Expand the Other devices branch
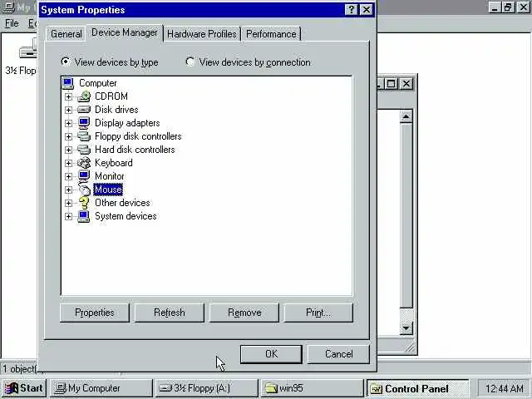532x399 pixels. point(68,203)
